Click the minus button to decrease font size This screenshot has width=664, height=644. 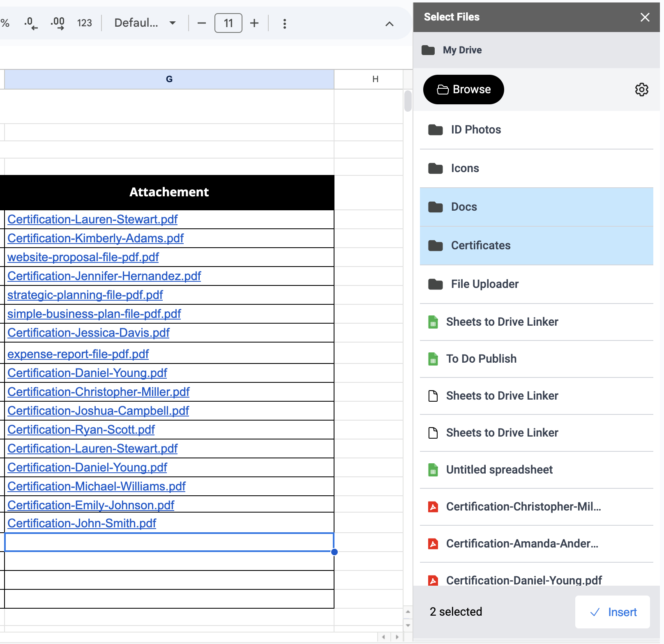pyautogui.click(x=201, y=23)
